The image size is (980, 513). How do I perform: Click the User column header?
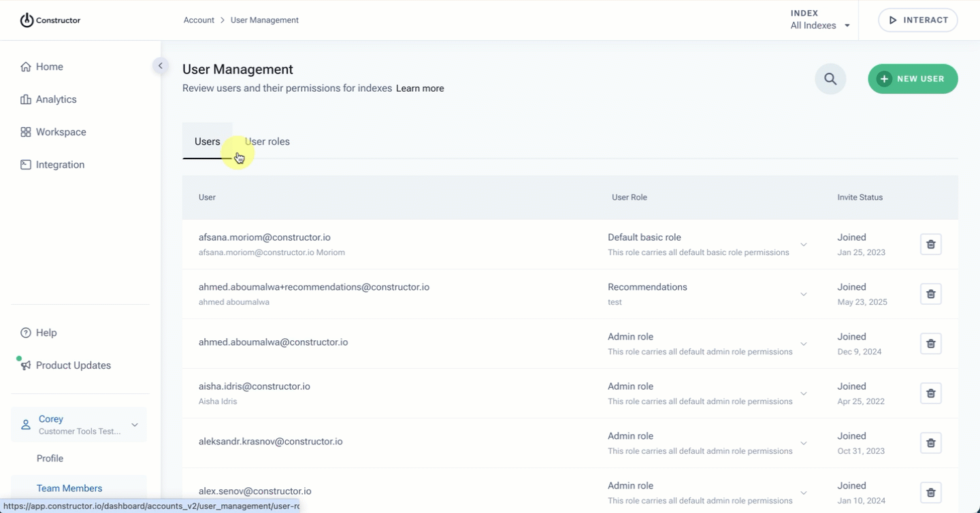[x=207, y=197]
